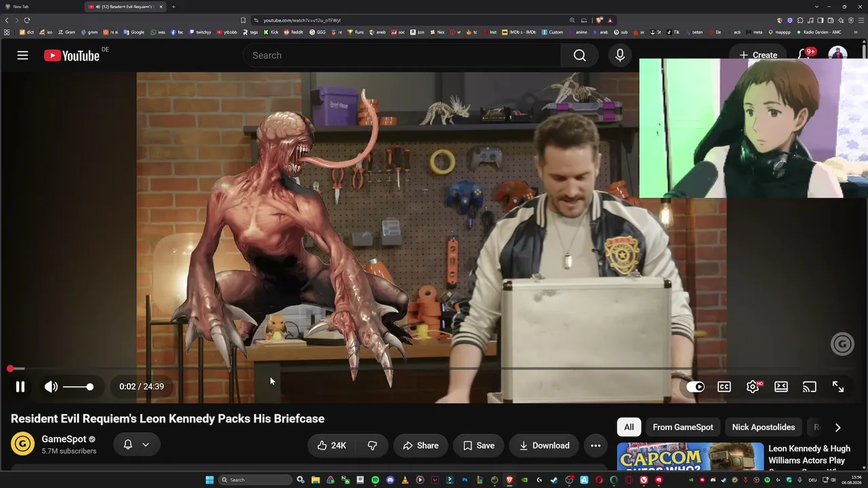Image resolution: width=868 pixels, height=488 pixels.
Task: Save the video to a playlist
Action: point(479,445)
